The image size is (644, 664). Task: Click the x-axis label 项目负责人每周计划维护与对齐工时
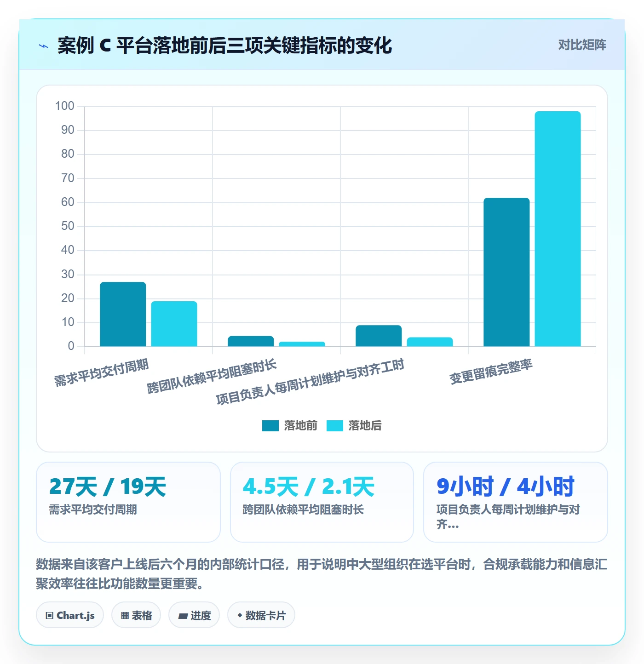(x=310, y=382)
